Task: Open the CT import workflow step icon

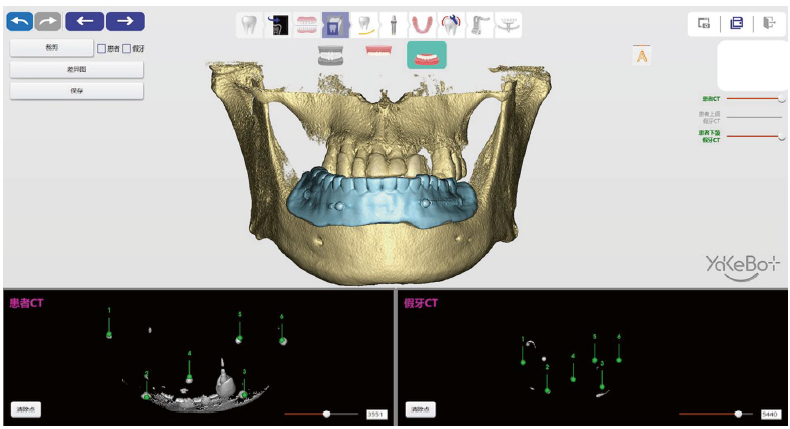Action: [278, 25]
